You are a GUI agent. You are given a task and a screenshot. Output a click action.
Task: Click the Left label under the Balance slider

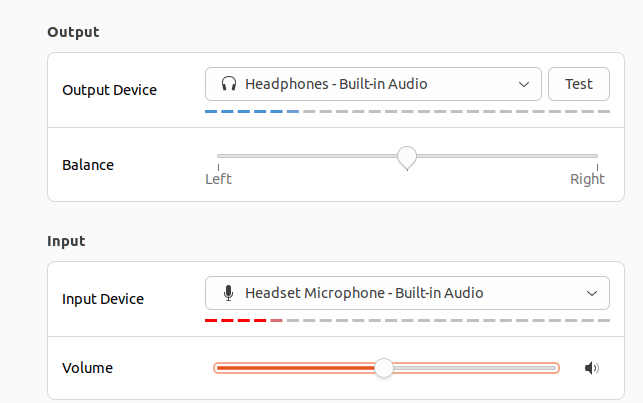pos(218,179)
